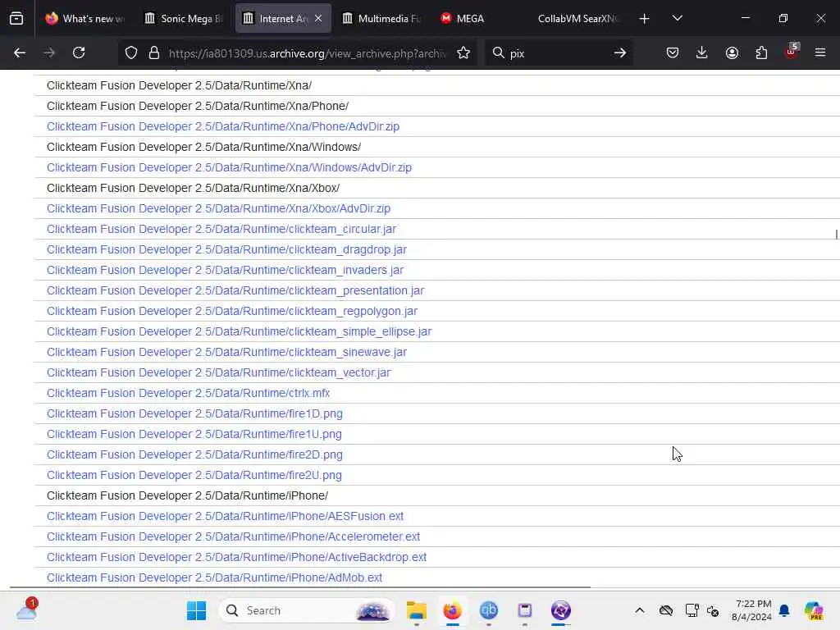Switch to the Multimedia Fusion tab

(382, 18)
